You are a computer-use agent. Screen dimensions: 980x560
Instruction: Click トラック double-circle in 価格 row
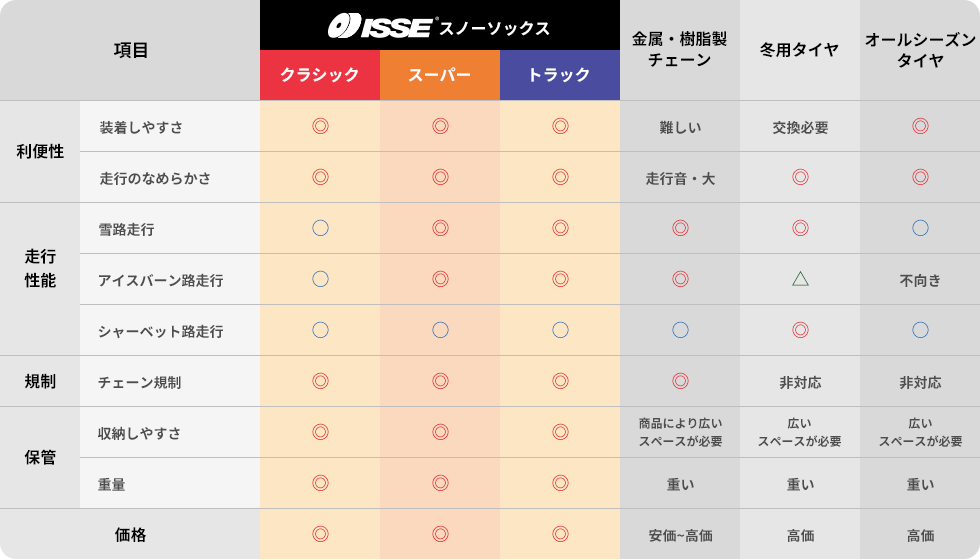tap(560, 535)
